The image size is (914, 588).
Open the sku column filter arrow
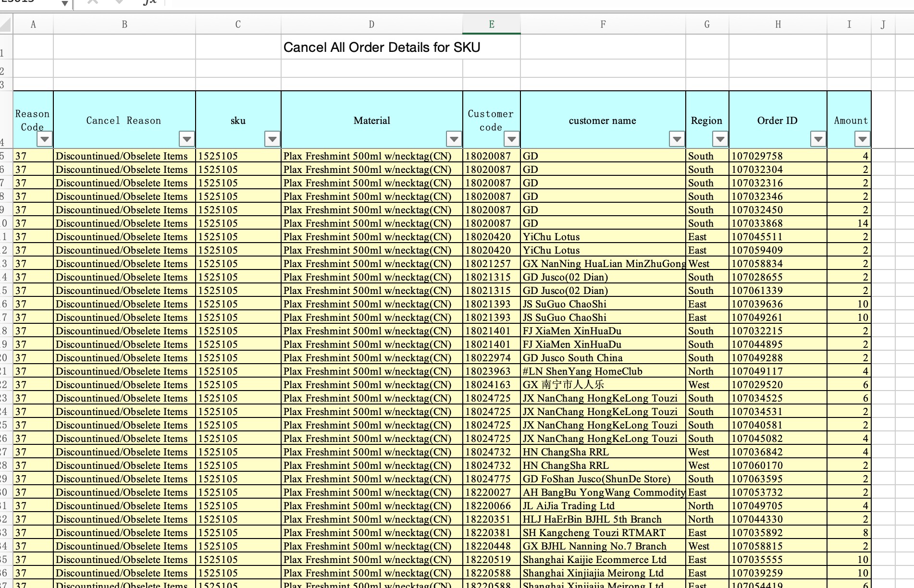click(272, 139)
